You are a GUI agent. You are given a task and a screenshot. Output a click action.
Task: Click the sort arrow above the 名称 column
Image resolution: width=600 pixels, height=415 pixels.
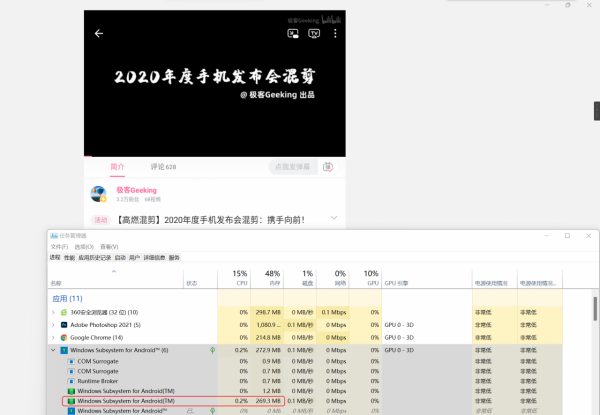114,271
